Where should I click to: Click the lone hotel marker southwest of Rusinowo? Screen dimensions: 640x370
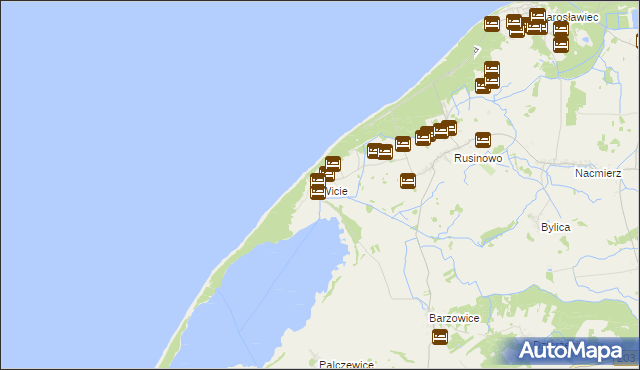[408, 181]
